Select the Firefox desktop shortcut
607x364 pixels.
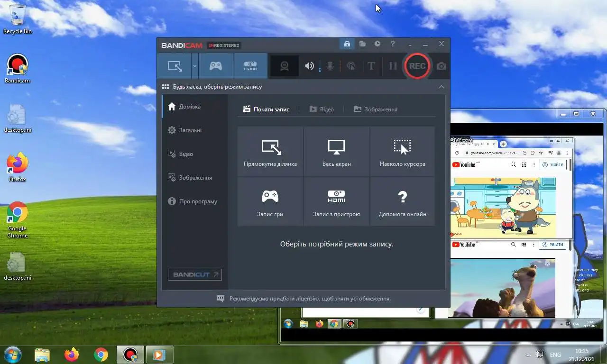[x=18, y=167]
